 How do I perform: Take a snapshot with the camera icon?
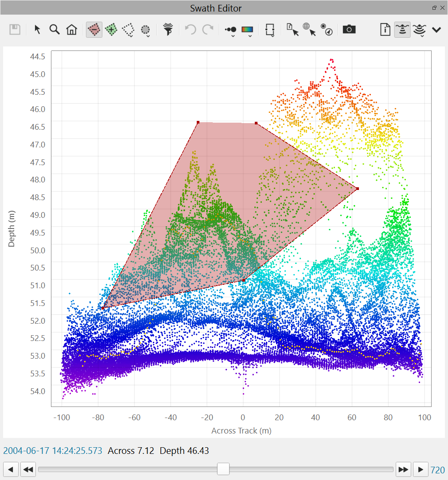[x=349, y=29]
